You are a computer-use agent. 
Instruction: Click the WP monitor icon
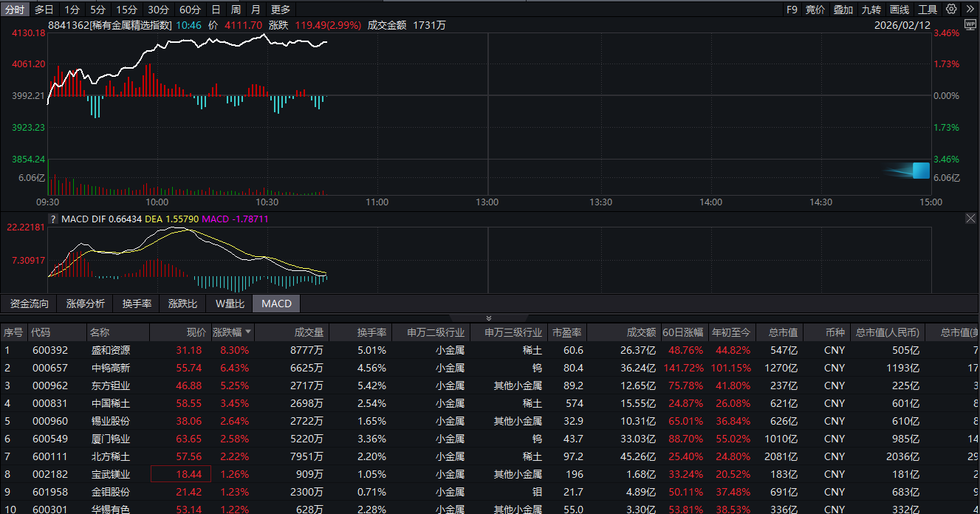click(x=970, y=25)
